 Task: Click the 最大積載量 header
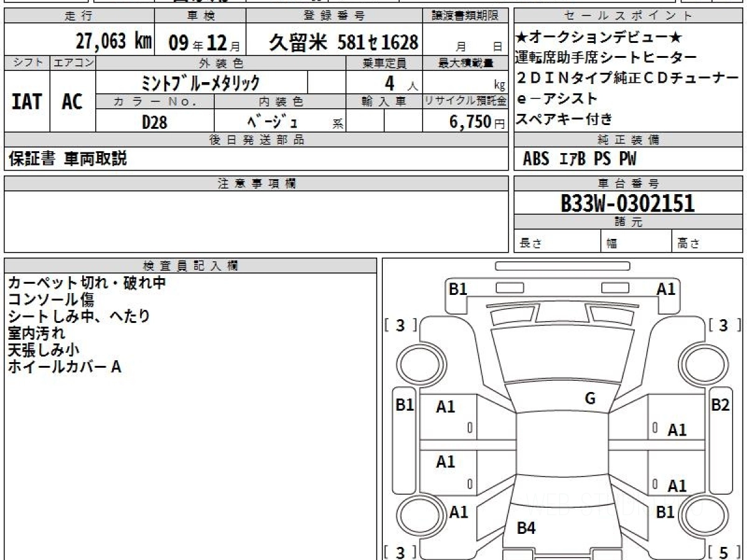466,63
